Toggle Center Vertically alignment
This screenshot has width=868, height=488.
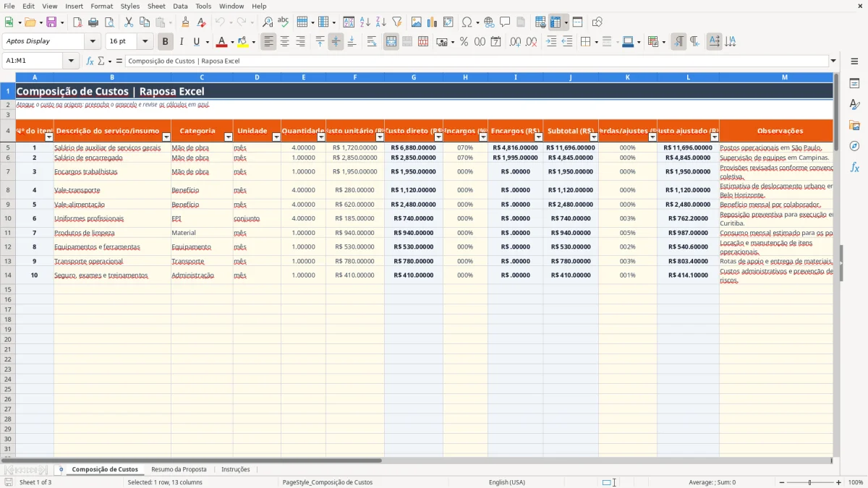point(336,42)
